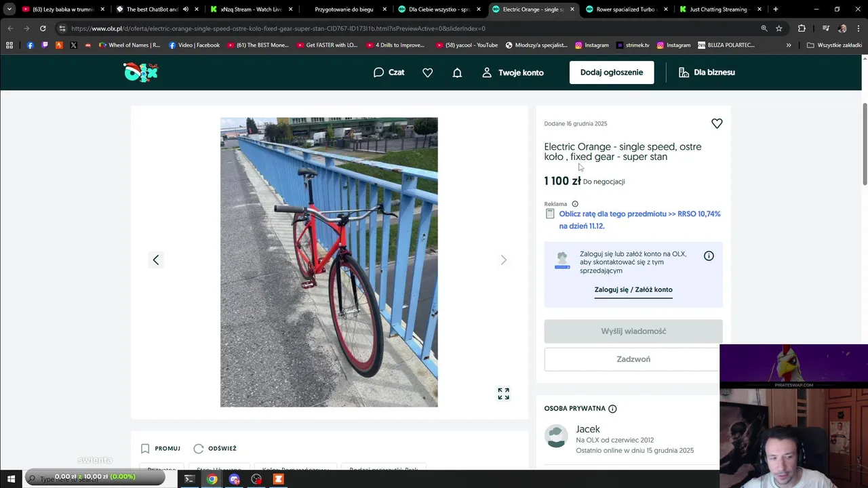Open the Czat messages
Image resolution: width=868 pixels, height=488 pixels.
(x=389, y=73)
